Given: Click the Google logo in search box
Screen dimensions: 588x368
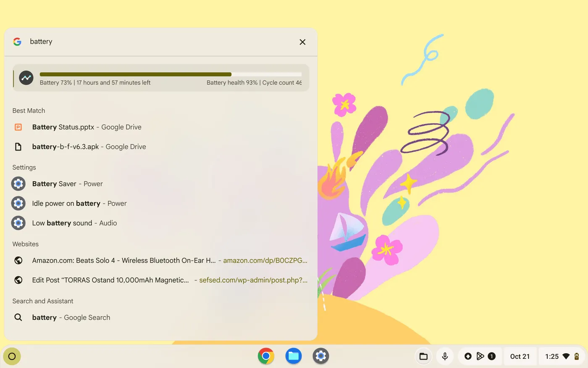Looking at the screenshot, I should click(17, 42).
